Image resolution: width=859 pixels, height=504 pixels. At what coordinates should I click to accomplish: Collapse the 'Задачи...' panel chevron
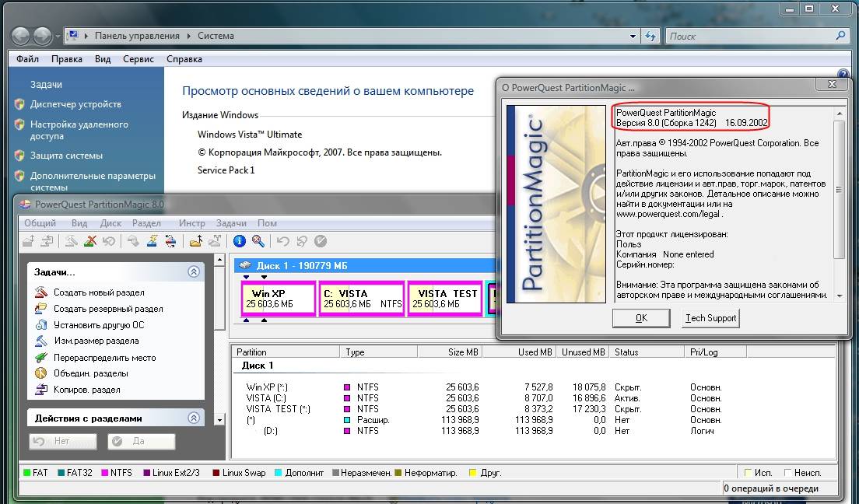(194, 272)
